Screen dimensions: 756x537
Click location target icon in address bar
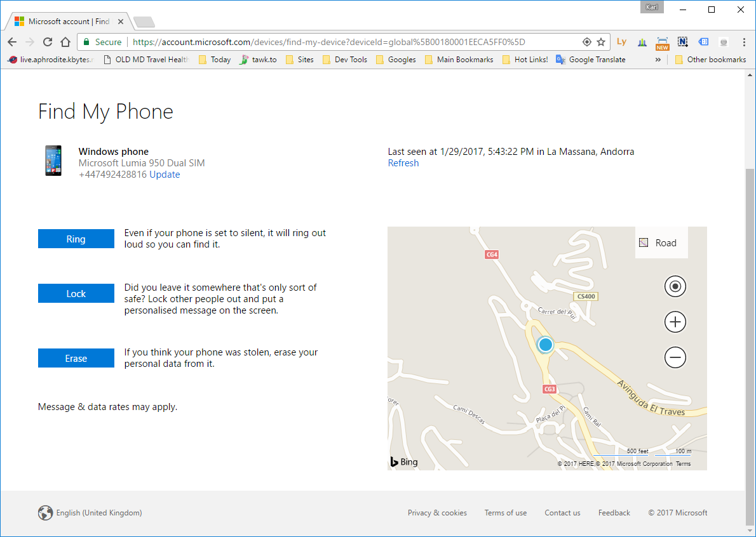(x=587, y=42)
